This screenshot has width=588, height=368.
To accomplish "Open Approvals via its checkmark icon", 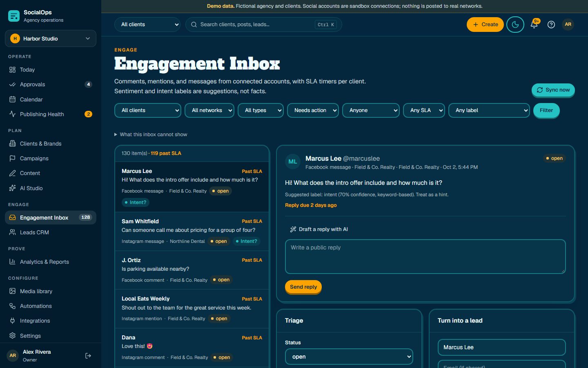I will click(12, 85).
